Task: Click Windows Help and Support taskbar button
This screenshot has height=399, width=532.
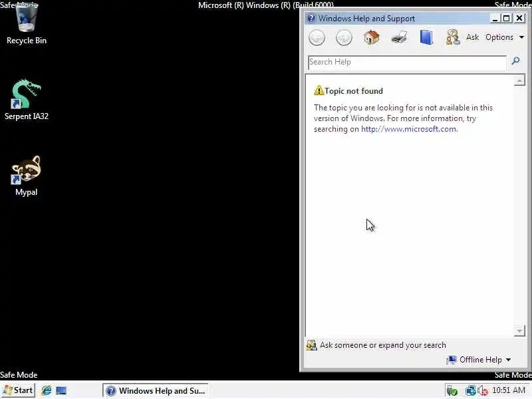Action: [156, 391]
